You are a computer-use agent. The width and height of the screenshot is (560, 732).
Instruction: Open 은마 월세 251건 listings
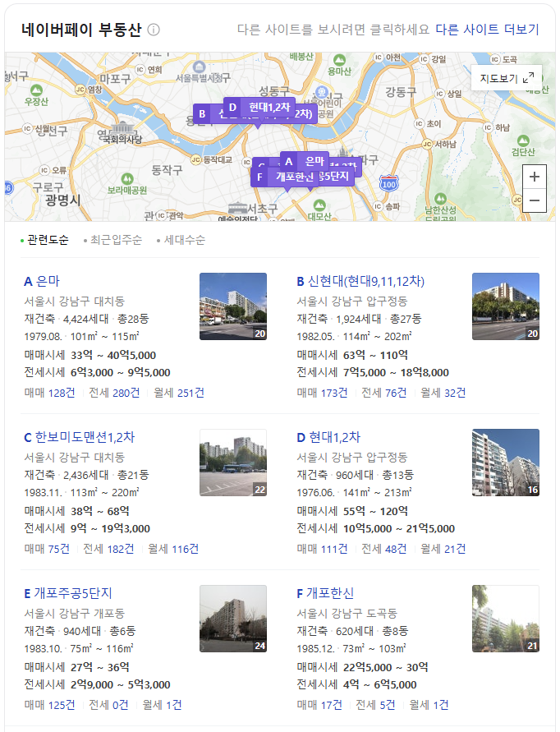click(179, 393)
